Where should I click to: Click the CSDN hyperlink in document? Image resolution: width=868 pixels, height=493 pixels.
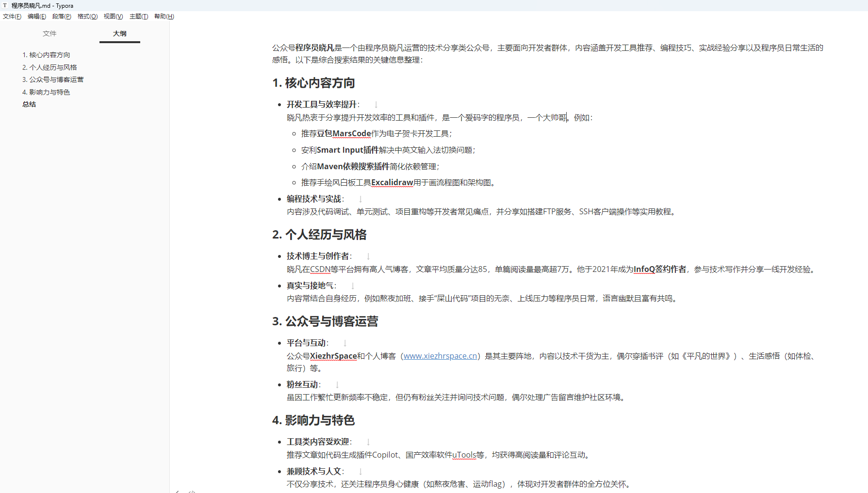tap(320, 269)
